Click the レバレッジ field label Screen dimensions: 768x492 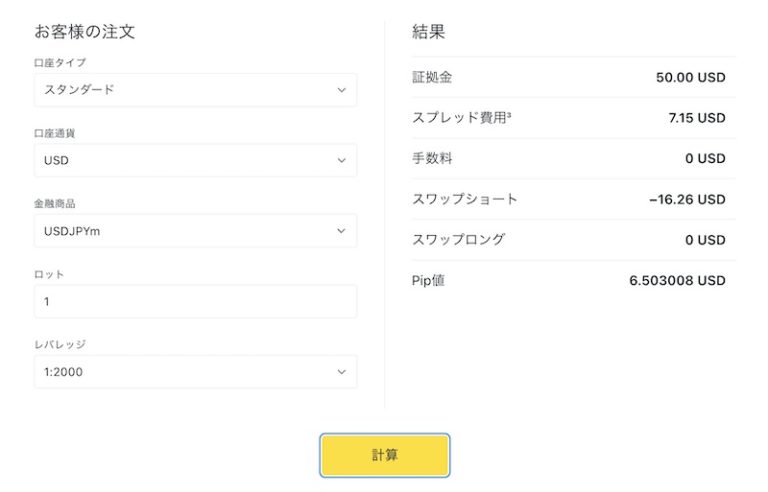coord(60,344)
